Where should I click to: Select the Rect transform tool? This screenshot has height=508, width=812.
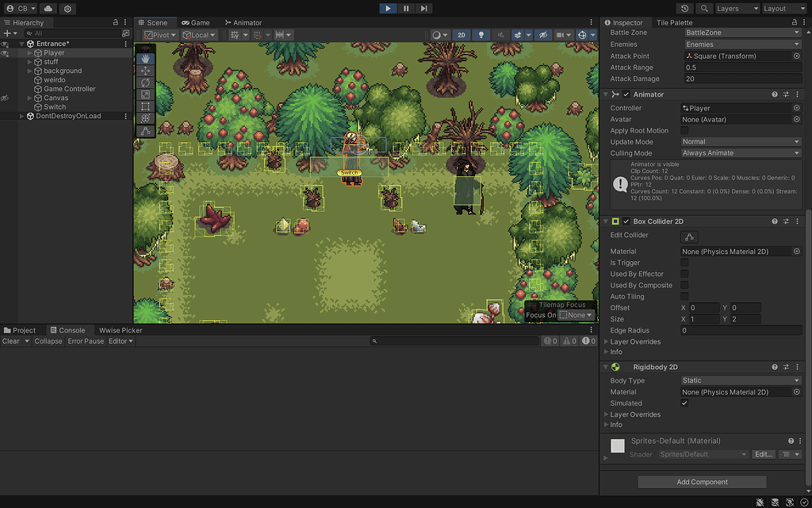146,104
